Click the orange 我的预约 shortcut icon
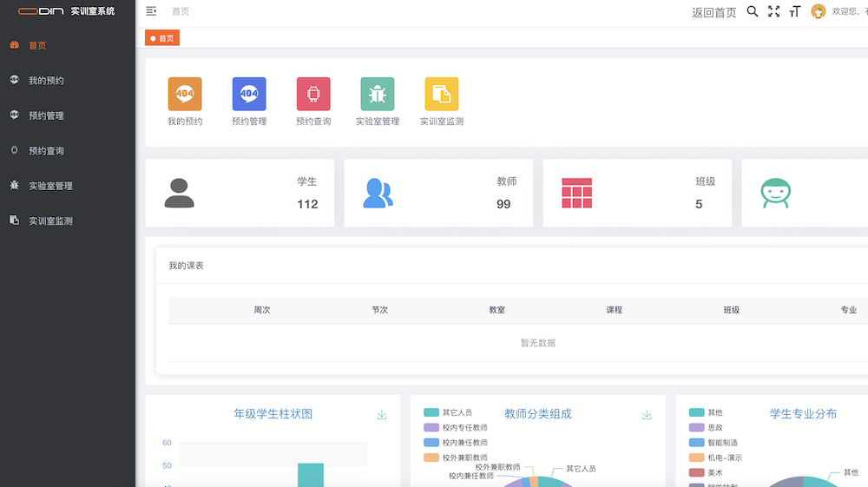 [185, 94]
